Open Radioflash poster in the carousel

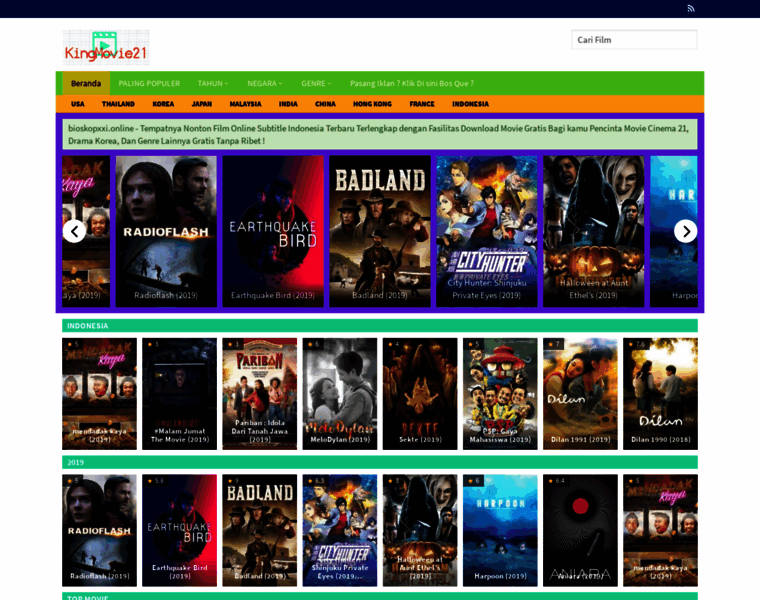pos(166,231)
